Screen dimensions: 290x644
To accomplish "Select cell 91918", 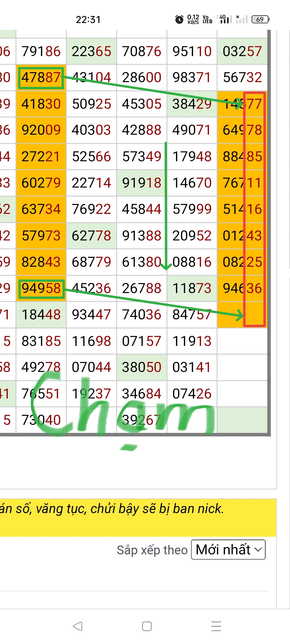I will pyautogui.click(x=142, y=183).
